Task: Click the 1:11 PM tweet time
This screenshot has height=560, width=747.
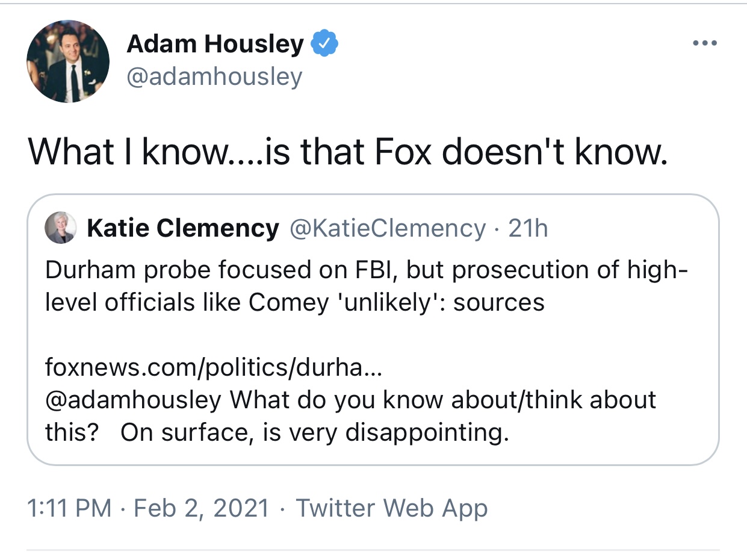Action: pos(70,508)
